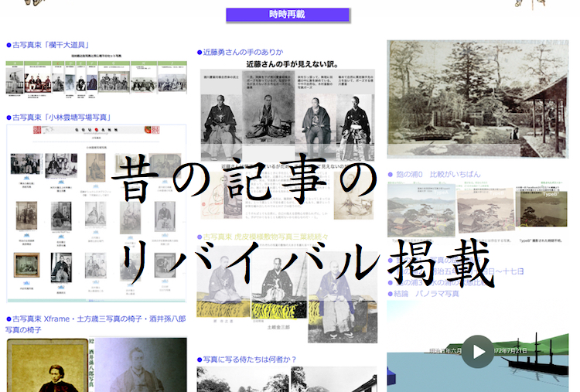
Task: Open the 古写真束「欄干大道具」 link
Action: coord(49,46)
